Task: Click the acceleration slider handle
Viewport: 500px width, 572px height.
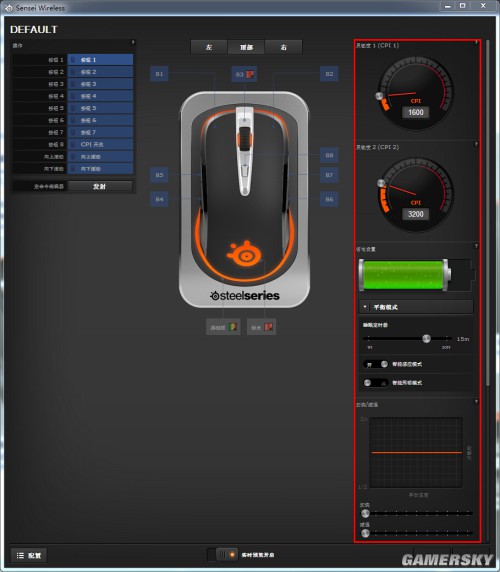Action: (x=365, y=513)
